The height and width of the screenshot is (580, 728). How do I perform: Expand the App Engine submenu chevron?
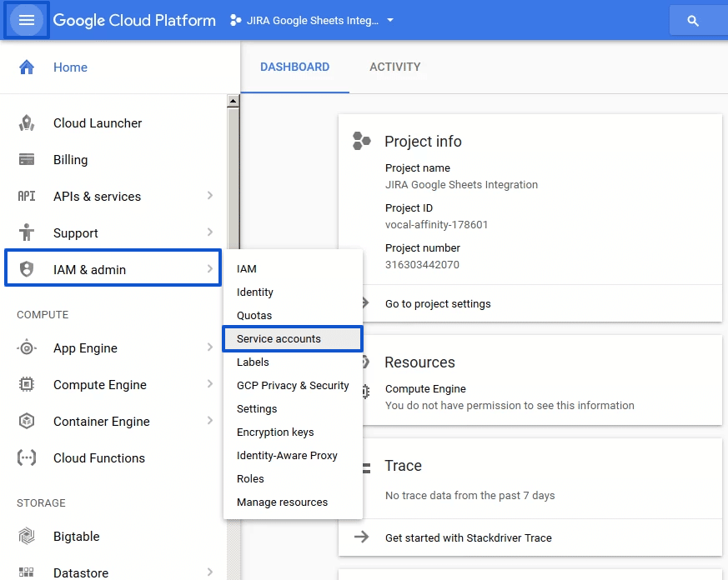pos(210,347)
